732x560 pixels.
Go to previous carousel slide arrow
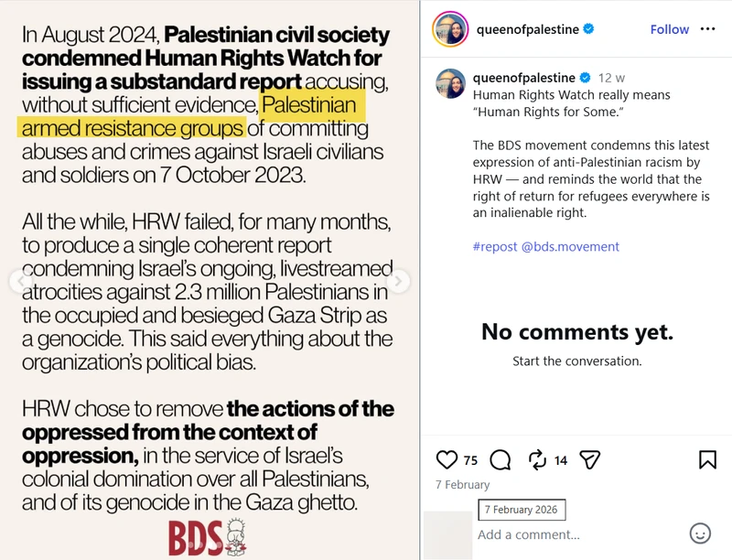click(20, 281)
